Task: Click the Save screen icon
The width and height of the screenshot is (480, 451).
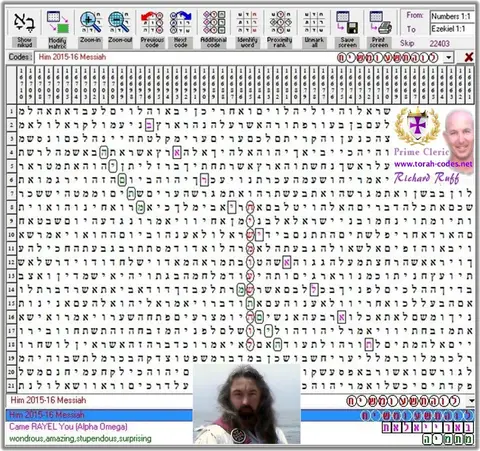Action: pos(347,22)
